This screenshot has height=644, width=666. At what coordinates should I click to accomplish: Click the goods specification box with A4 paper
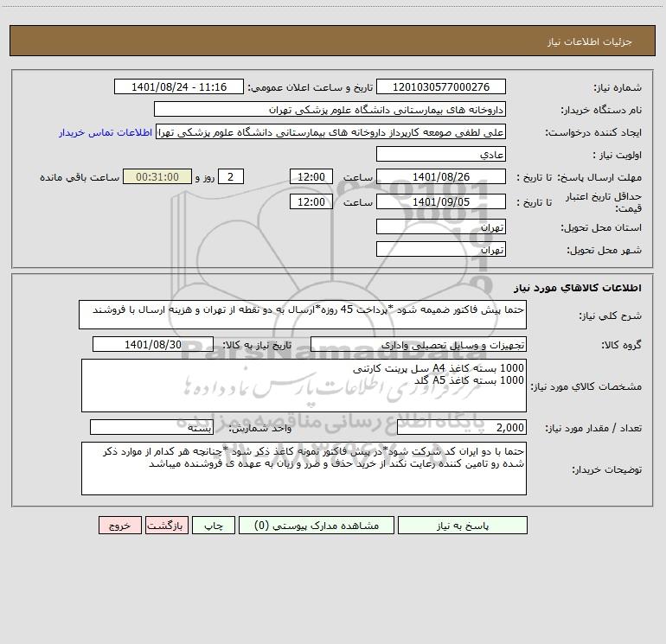pos(304,386)
